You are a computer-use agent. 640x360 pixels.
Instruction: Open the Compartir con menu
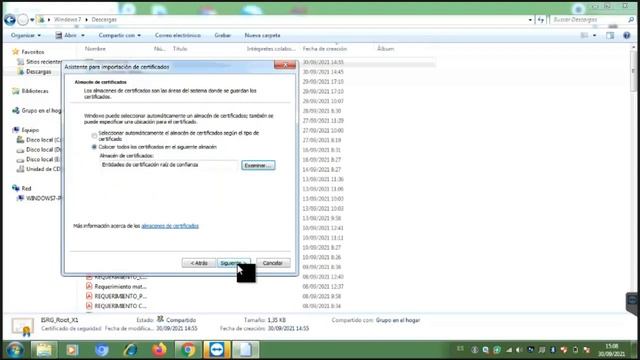click(119, 36)
